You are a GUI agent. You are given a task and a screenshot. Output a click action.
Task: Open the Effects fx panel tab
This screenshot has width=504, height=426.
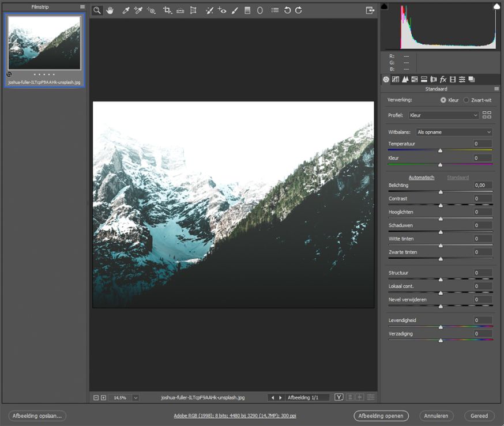click(x=443, y=80)
